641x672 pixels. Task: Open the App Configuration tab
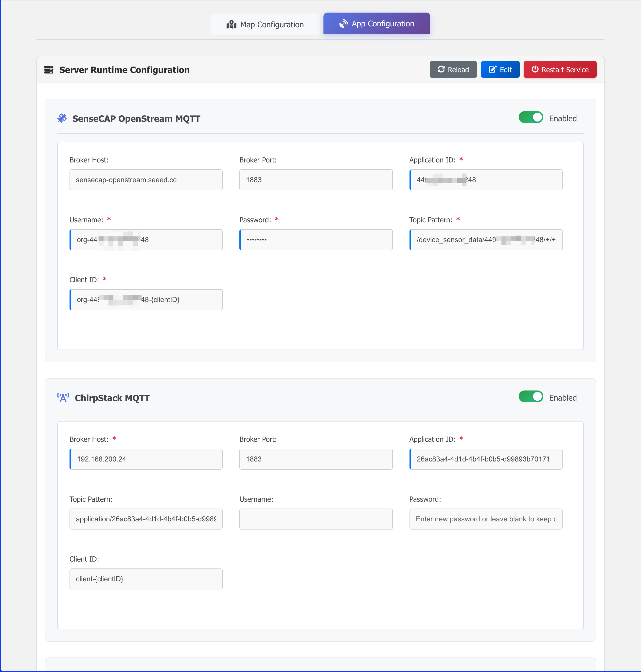tap(376, 24)
